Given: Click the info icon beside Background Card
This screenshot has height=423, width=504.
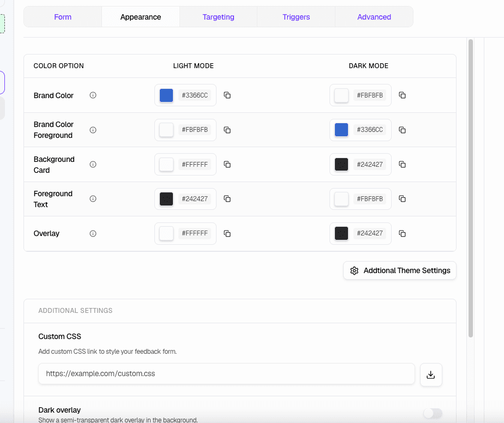Looking at the screenshot, I should point(93,164).
